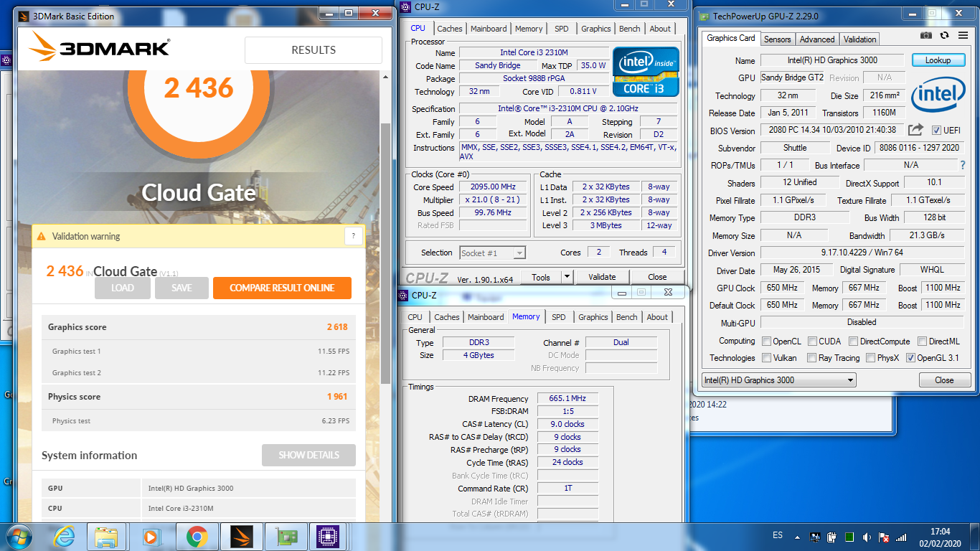This screenshot has width=980, height=551.
Task: Open the GPU-Z hamburger menu
Action: pos(961,35)
